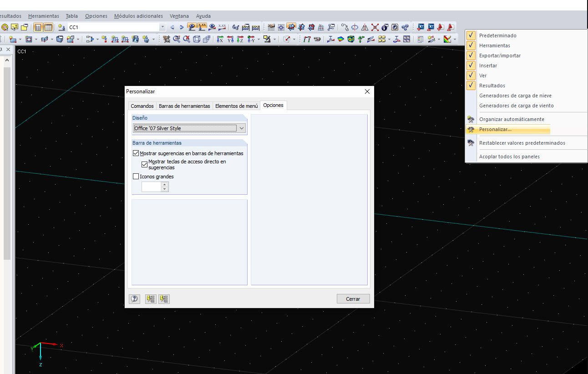Go to previous load case arrow
This screenshot has height=374, width=588.
coord(172,27)
